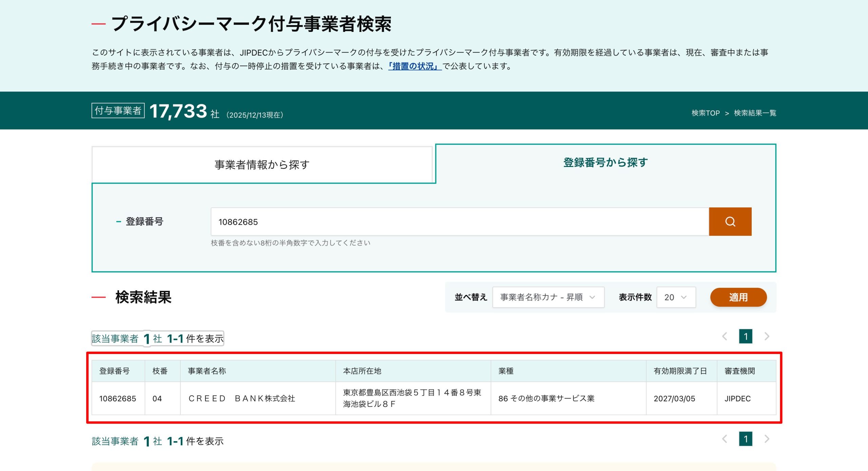Select the 東京都豊島区西池袋 address cell
This screenshot has height=471, width=868.
(x=413, y=398)
